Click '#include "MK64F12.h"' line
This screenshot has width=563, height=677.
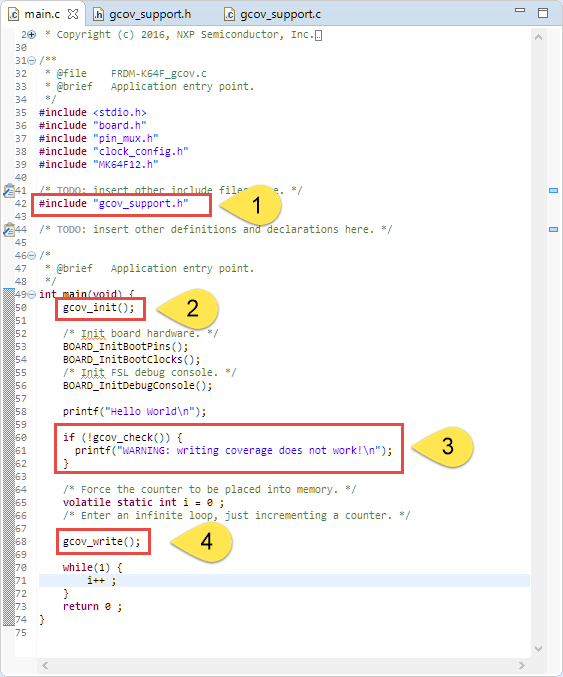pos(98,165)
